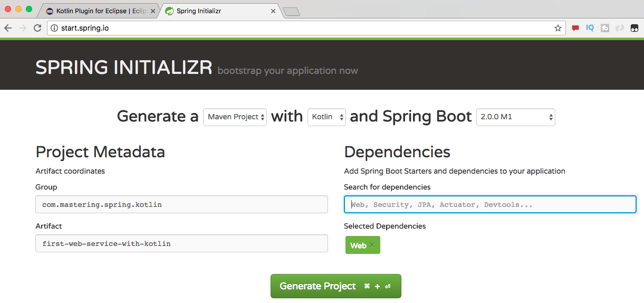The width and height of the screenshot is (644, 303).
Task: Open a new browser tab
Action: click(x=291, y=12)
